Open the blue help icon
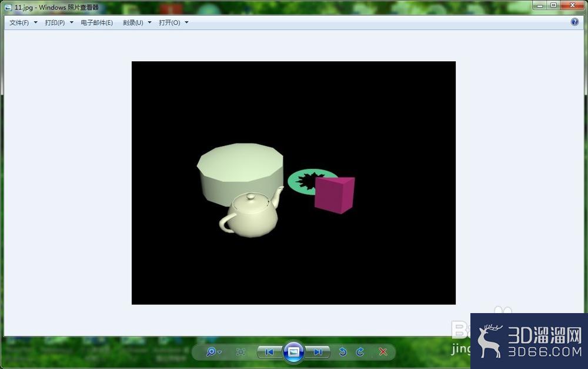 574,22
